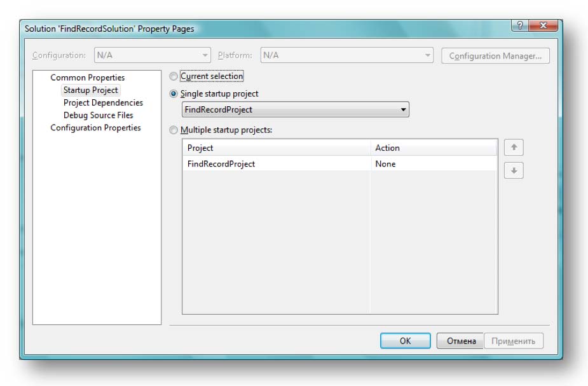The image size is (588, 386).
Task: Click the Применить apply button
Action: tap(514, 341)
